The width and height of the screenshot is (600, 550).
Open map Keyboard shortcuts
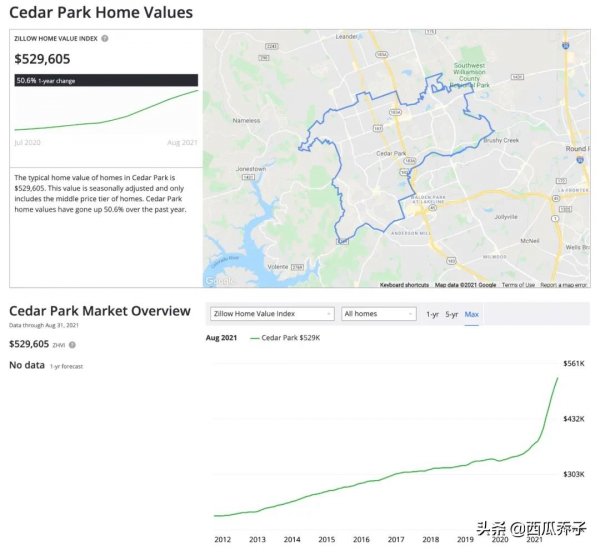click(404, 285)
